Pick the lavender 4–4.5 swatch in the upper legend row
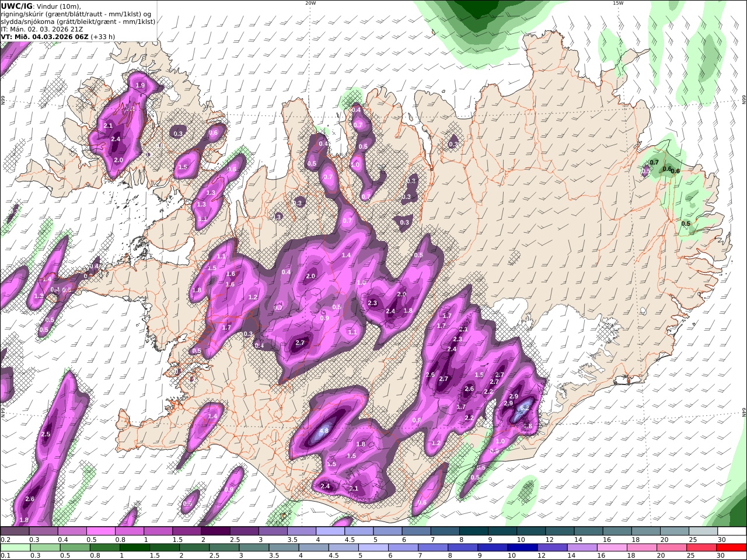Image resolution: width=747 pixels, height=560 pixels. (330, 531)
